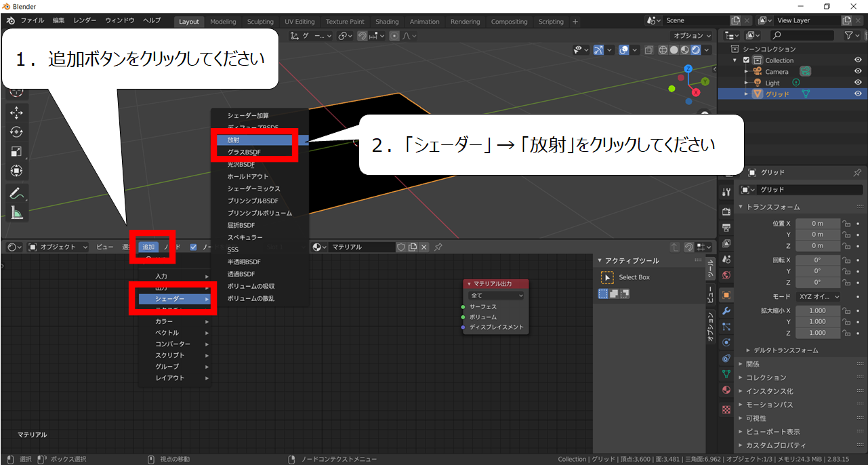Screen dimensions: 868x465
Task: Select the Measure ruler tool
Action: tap(16, 213)
